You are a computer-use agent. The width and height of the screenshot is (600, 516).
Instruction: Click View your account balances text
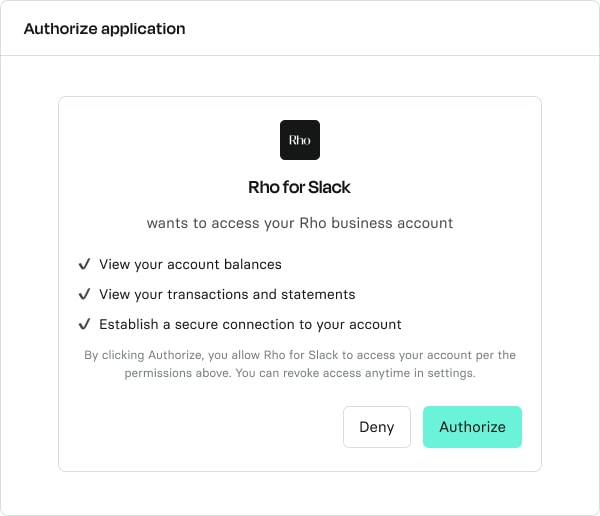point(190,265)
